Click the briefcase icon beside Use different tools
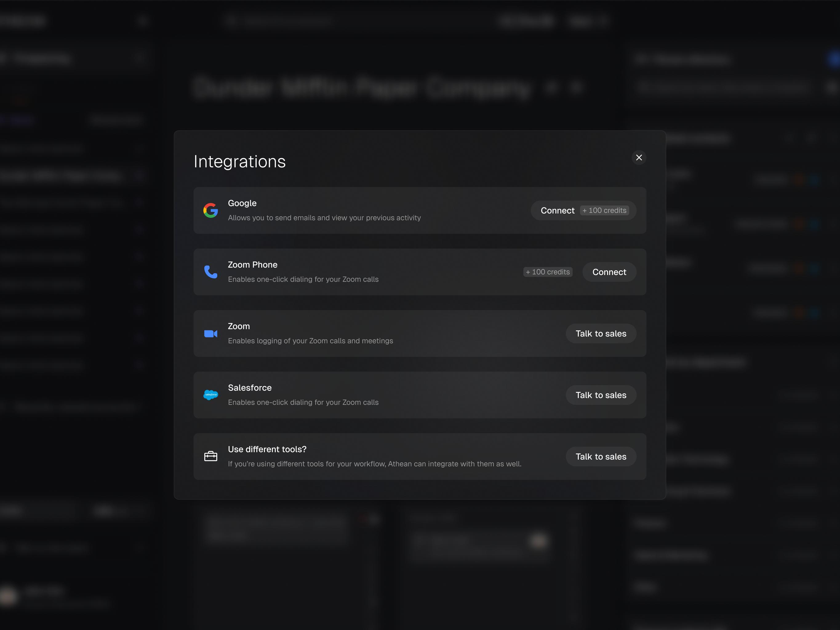 pos(211,456)
